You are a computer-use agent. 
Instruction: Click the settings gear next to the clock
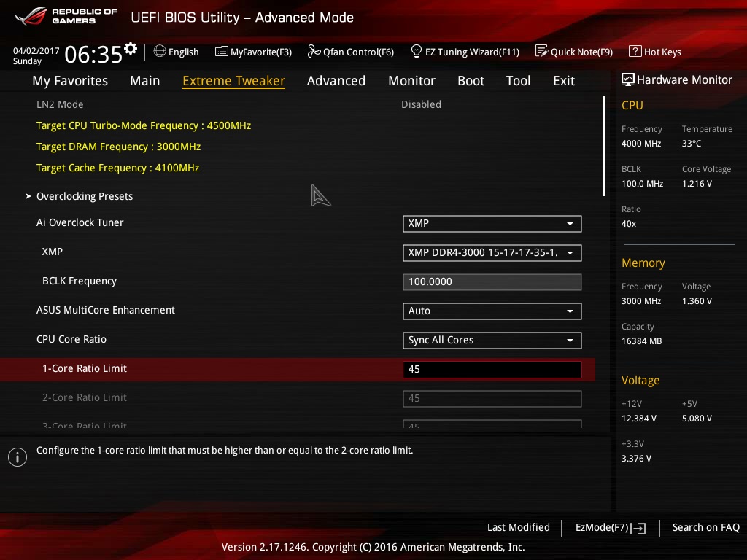coord(131,49)
